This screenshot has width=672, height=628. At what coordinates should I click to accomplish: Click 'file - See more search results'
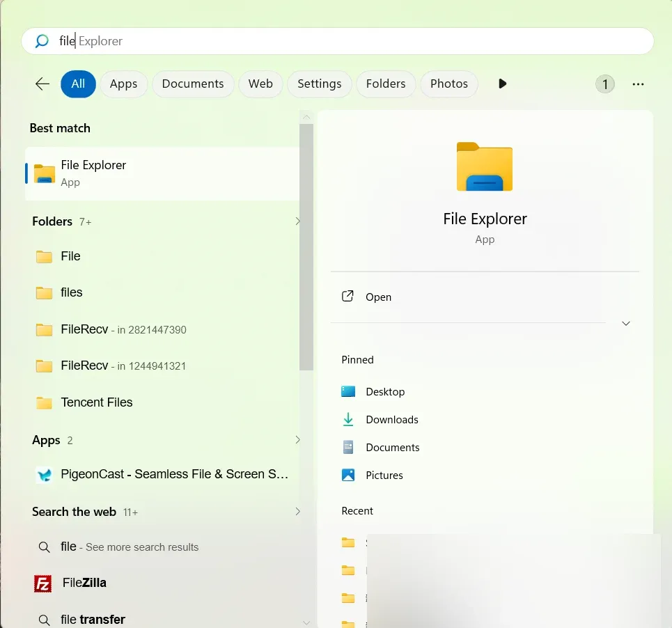pos(162,547)
